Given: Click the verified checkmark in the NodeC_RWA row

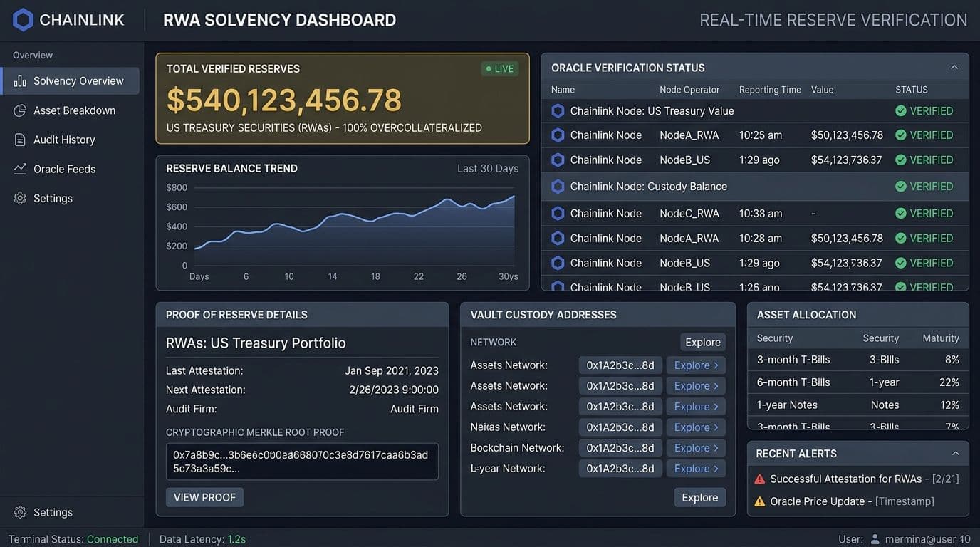Looking at the screenshot, I should [901, 213].
